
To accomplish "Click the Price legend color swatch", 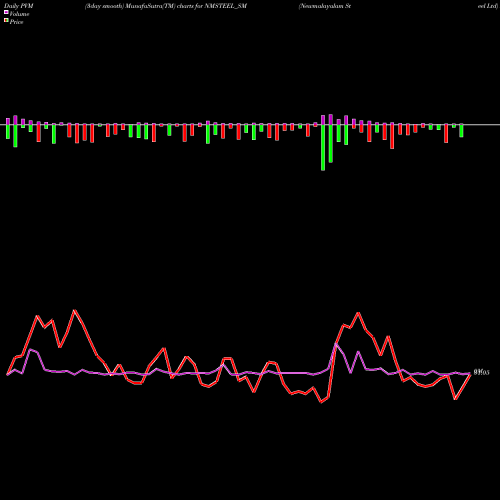I will 6,21.
